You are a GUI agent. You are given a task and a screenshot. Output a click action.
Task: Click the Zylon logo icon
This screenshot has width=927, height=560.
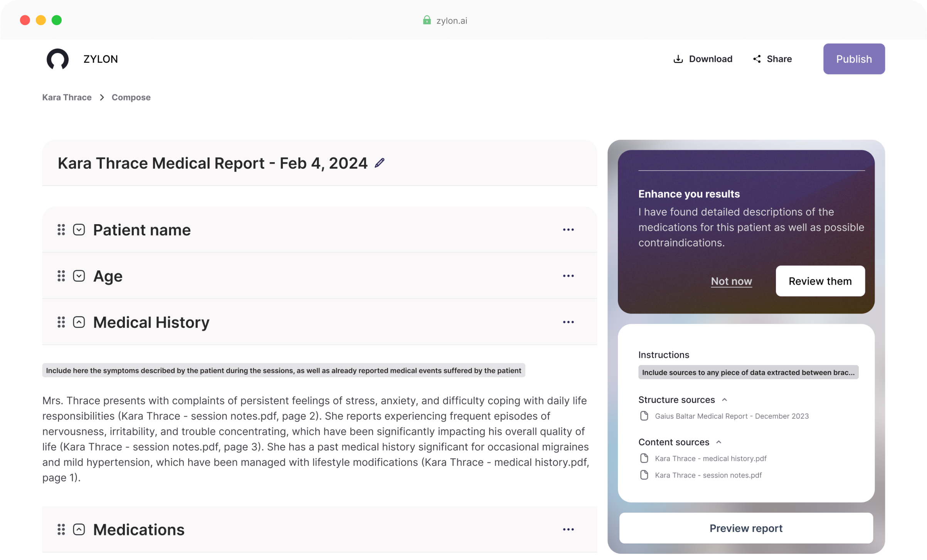coord(57,59)
